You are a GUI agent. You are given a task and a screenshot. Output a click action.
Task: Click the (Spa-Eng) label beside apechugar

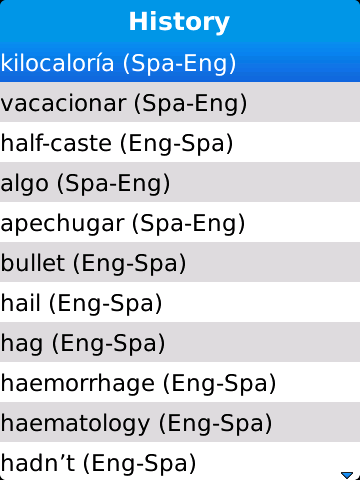tap(189, 224)
